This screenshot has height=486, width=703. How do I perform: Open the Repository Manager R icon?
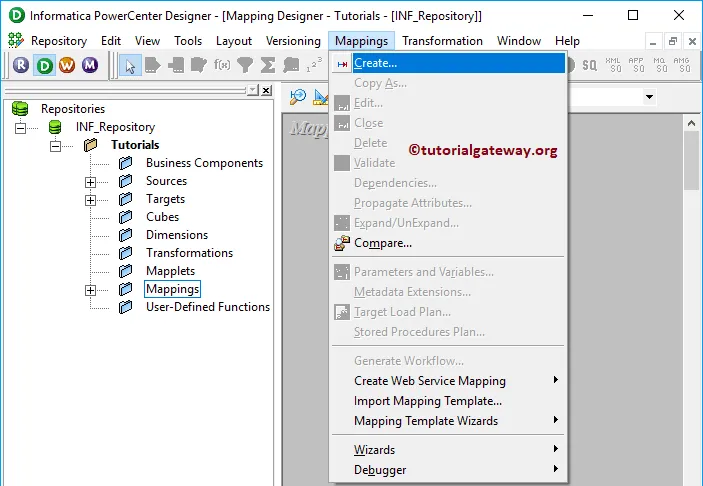click(21, 65)
